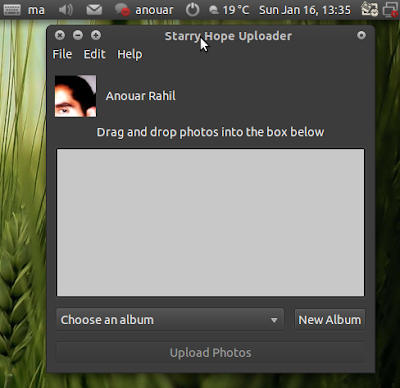This screenshot has width=400, height=388.
Task: Click the round button at title bar right
Action: (361, 35)
